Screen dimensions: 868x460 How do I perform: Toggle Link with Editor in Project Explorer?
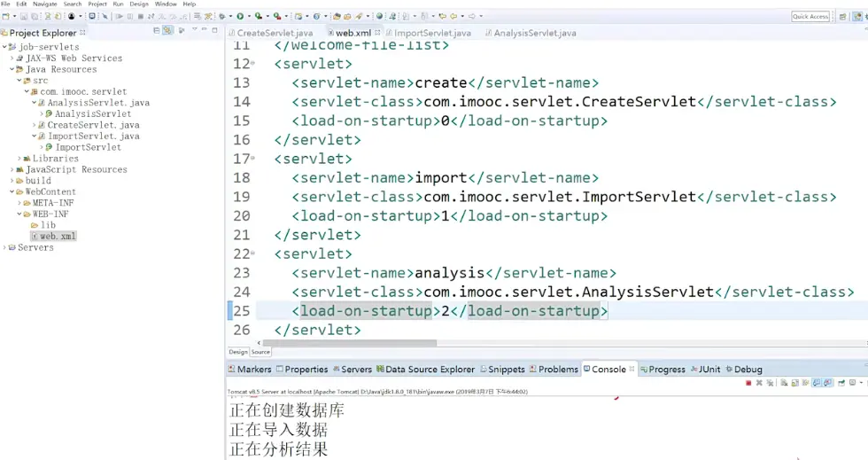[x=168, y=32]
